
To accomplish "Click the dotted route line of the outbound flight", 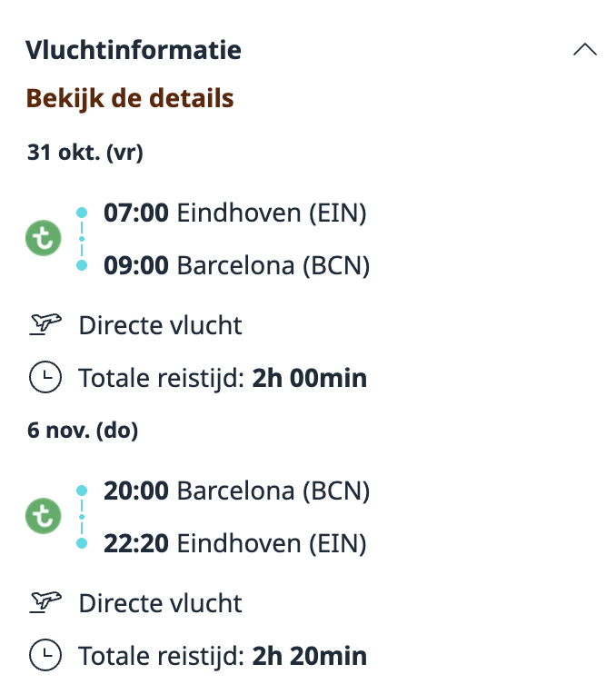I will pos(82,239).
